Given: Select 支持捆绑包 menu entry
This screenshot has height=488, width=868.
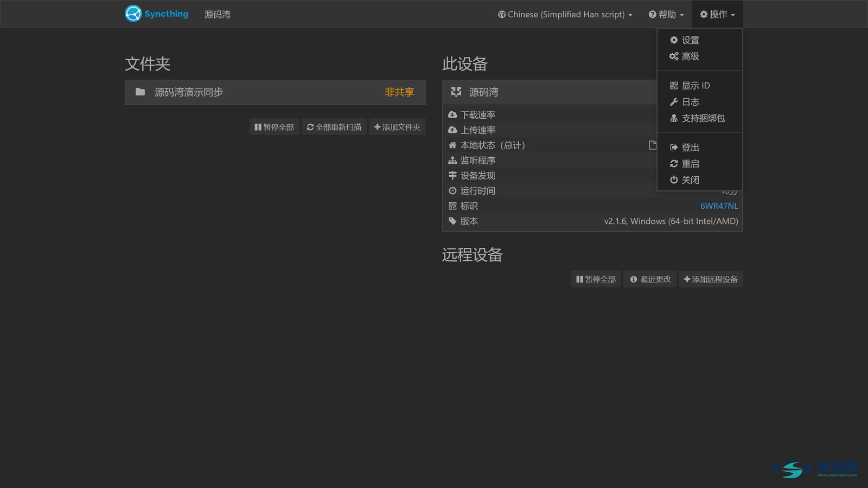Looking at the screenshot, I should pyautogui.click(x=699, y=118).
